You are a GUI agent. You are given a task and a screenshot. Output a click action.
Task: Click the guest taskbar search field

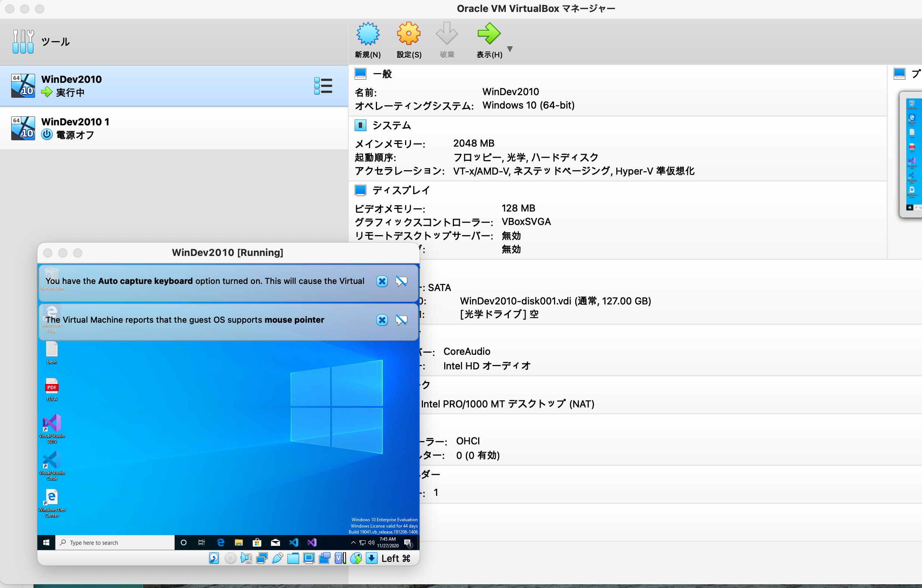click(x=114, y=542)
